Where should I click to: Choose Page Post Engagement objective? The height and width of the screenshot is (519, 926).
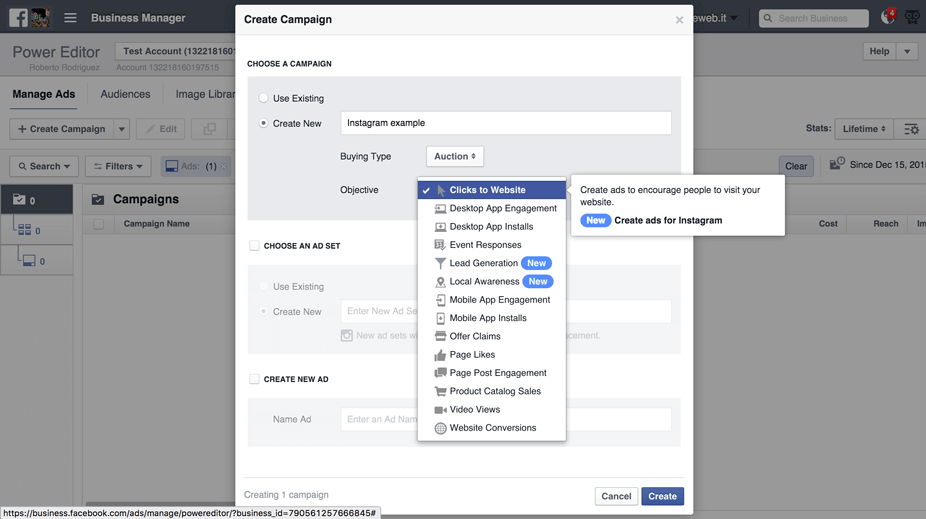(491, 373)
